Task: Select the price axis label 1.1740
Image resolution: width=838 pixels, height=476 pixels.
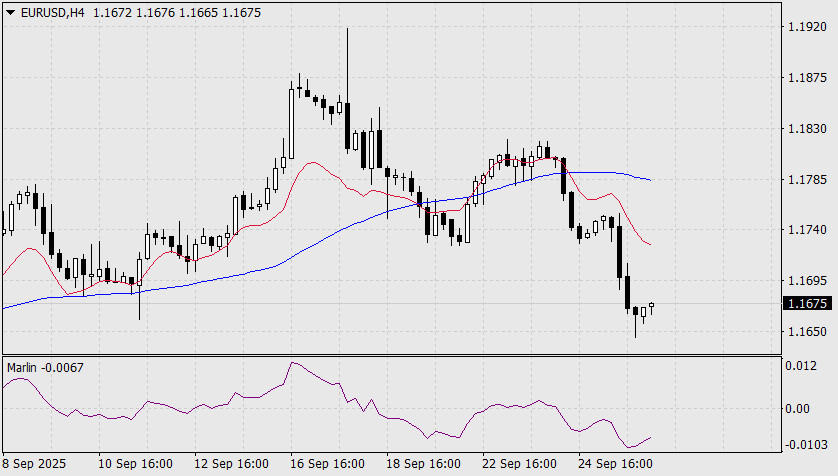Action: 807,230
